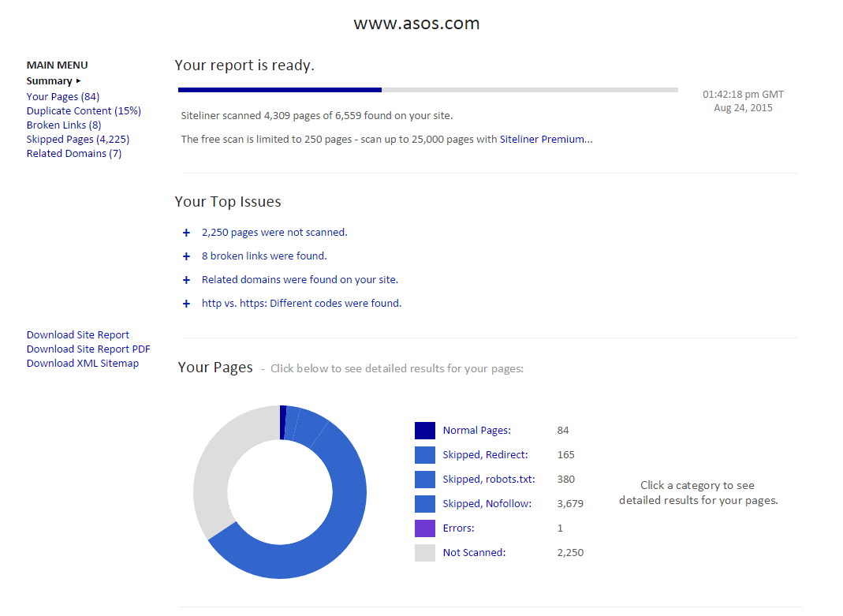Screen dimensions: 843x616
Task: Open the Siteliner Premium link
Action: (x=546, y=140)
